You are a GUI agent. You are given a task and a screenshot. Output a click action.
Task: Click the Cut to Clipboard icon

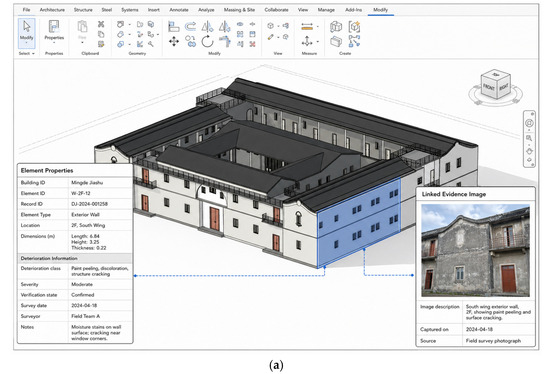pos(101,24)
